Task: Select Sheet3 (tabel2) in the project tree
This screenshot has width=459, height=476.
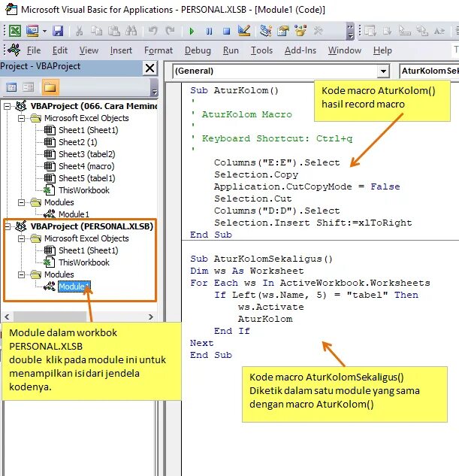Action: pos(86,154)
